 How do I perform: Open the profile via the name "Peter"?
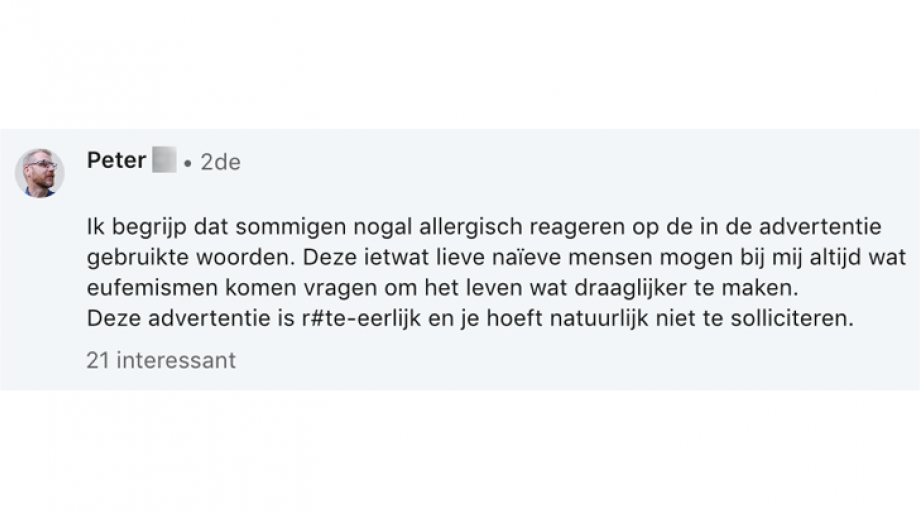[x=116, y=160]
